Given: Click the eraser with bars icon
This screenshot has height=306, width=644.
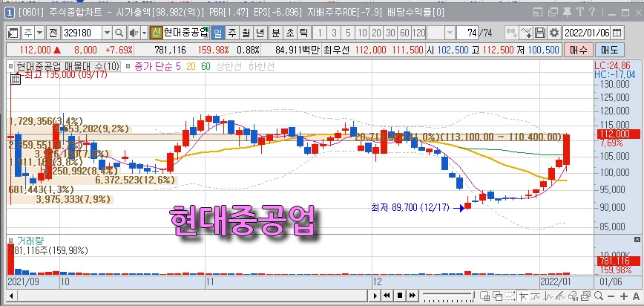Looking at the screenshot, I should point(573,296).
